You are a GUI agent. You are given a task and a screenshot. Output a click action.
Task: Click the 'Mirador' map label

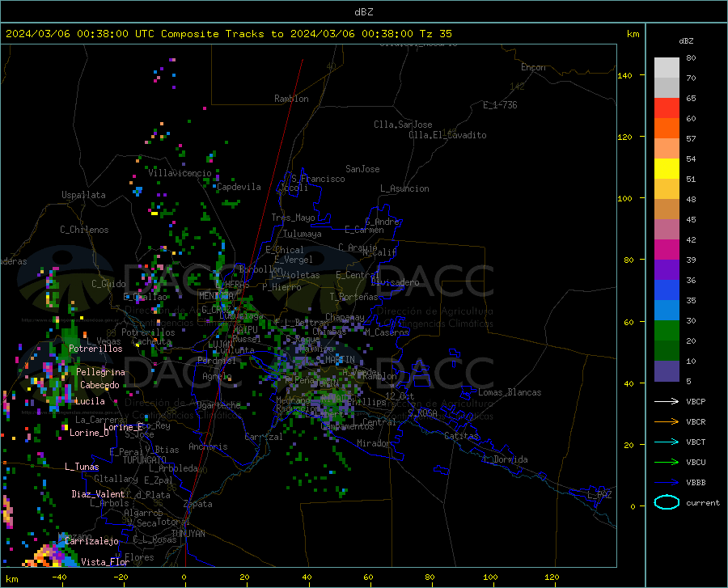374,444
